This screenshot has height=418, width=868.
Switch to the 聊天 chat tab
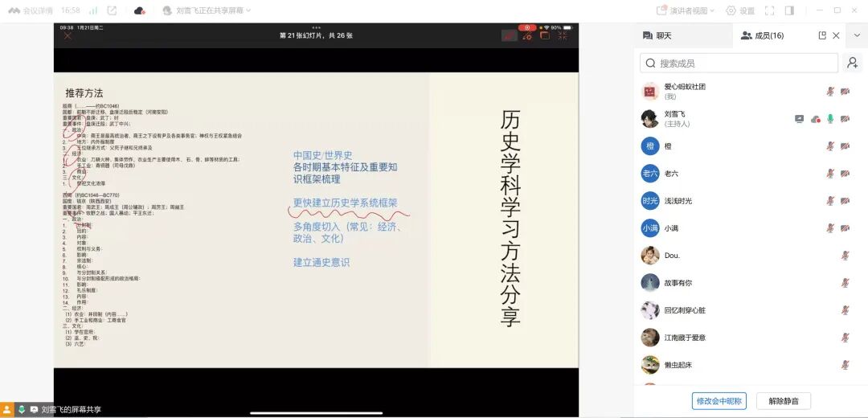pyautogui.click(x=657, y=35)
